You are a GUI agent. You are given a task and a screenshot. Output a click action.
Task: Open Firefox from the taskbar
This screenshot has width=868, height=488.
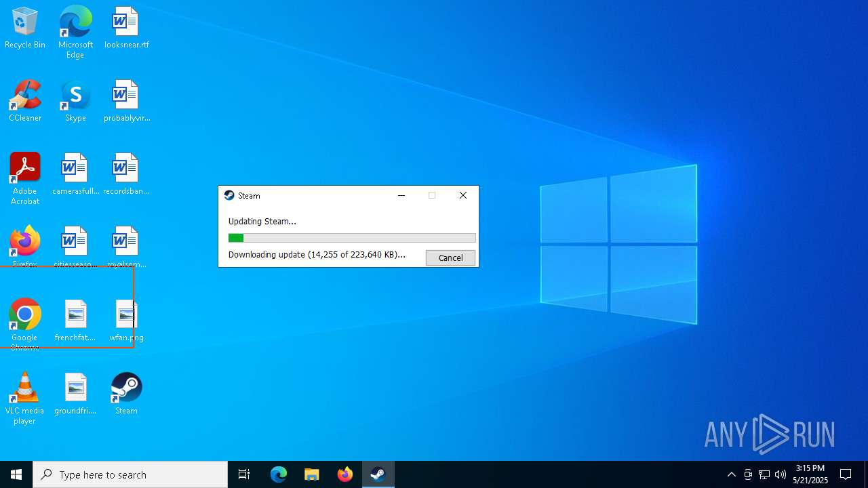[x=345, y=474]
